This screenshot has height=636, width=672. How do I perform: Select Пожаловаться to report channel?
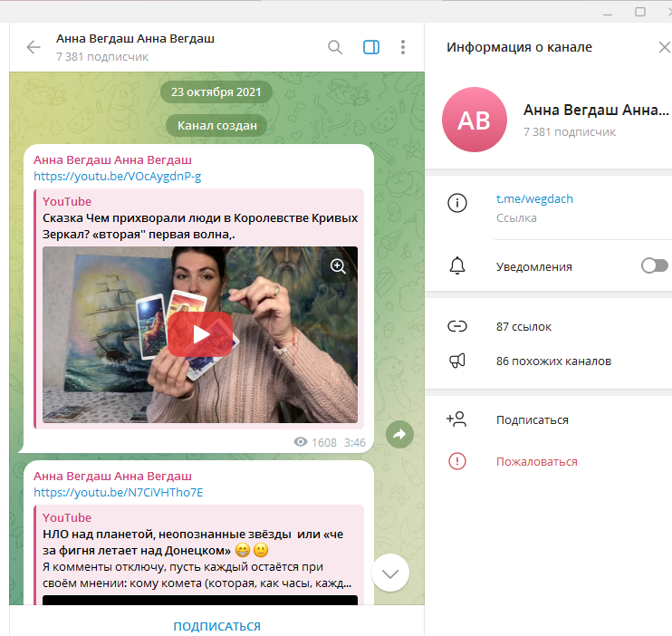click(536, 462)
